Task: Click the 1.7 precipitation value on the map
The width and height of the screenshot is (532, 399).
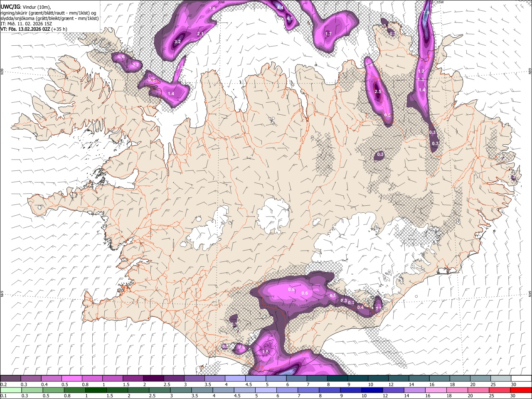Action: click(328, 34)
